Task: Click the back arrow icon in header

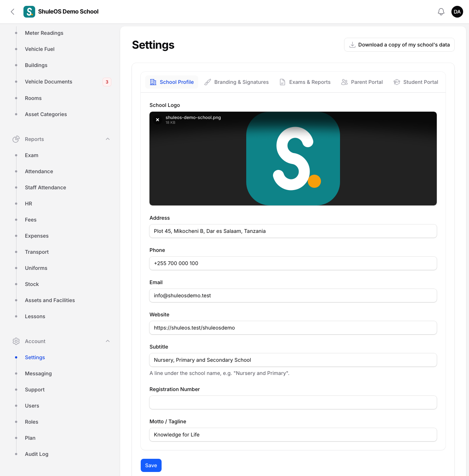Action: tap(13, 12)
